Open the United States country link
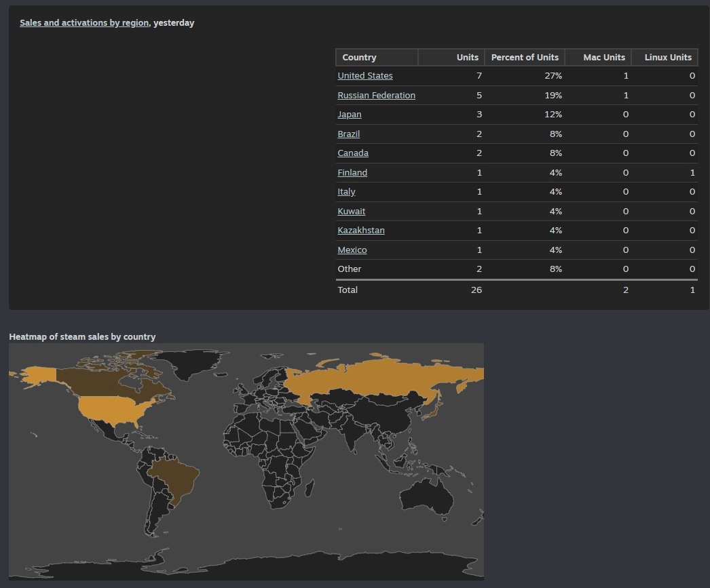710x588 pixels. tap(365, 75)
